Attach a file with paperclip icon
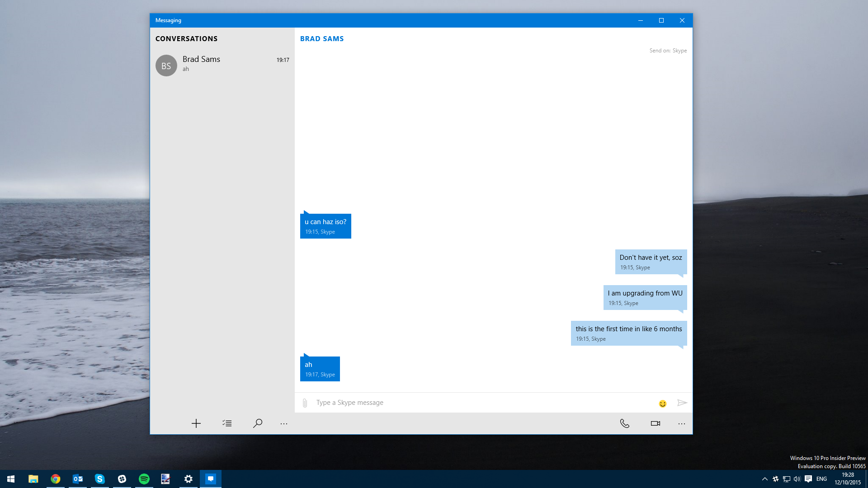 pyautogui.click(x=305, y=403)
